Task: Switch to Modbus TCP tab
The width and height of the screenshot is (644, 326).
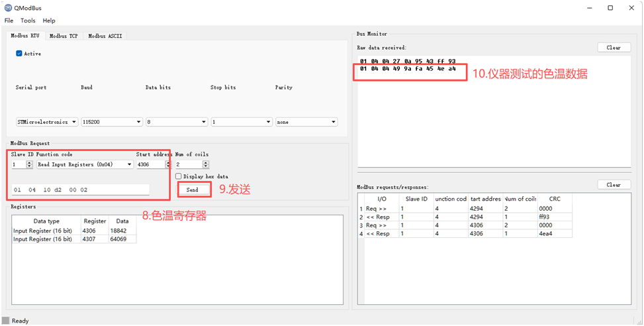Action: [64, 36]
